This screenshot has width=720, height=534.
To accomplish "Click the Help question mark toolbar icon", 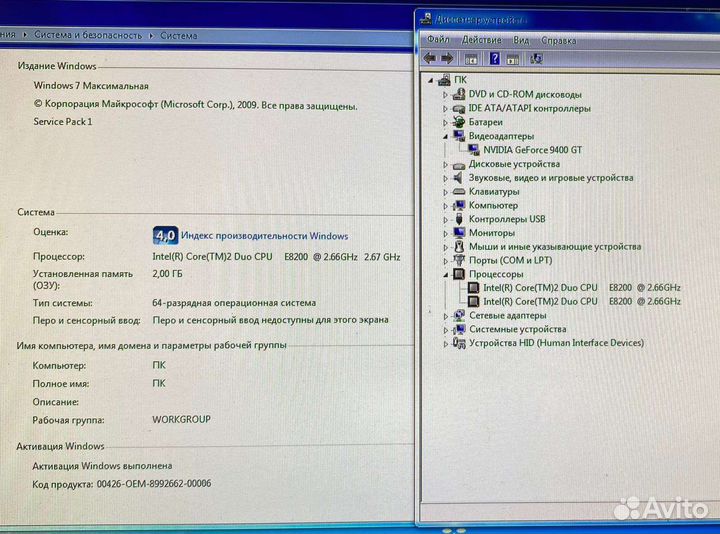I will (x=494, y=58).
